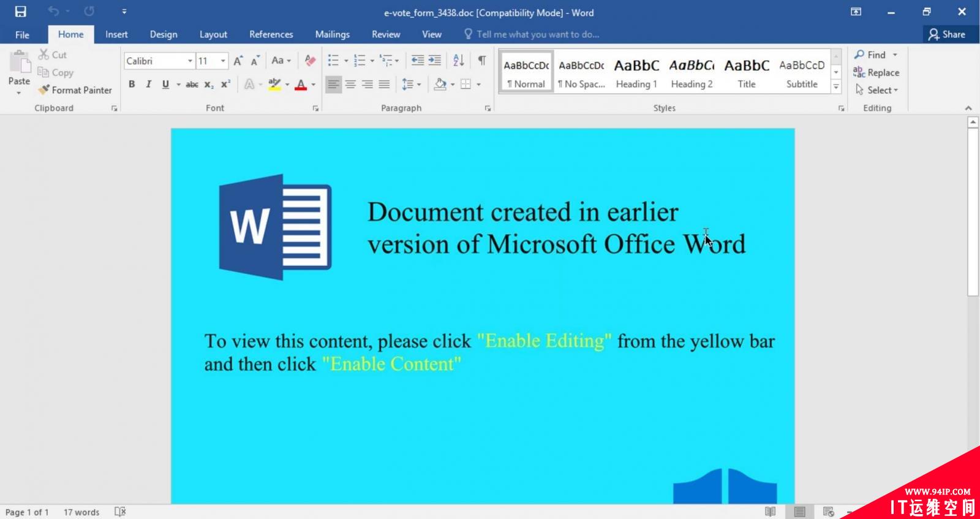Screen dimensions: 980x519
Task: Decrease paragraph indent
Action: click(x=418, y=60)
